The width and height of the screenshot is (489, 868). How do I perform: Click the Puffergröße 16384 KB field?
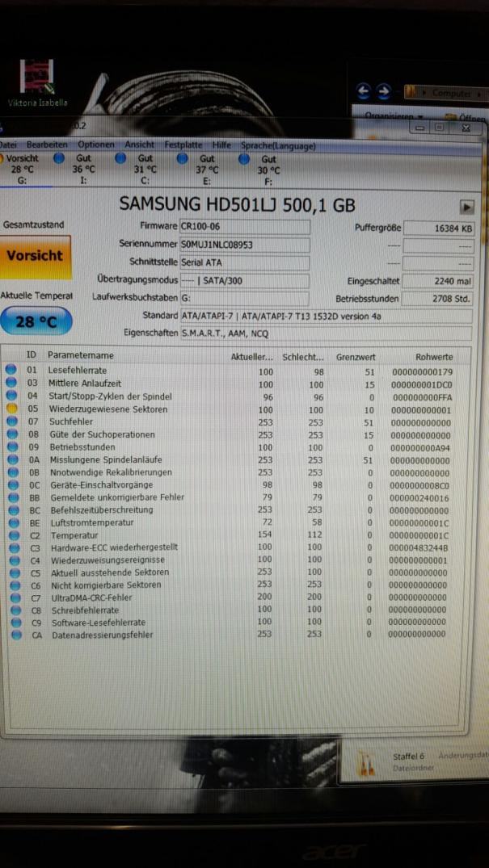tap(438, 228)
